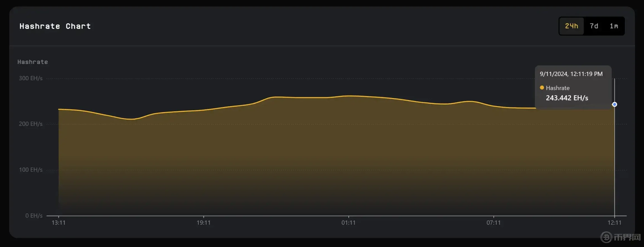Click the circular coin watermark logo icon
This screenshot has width=644, height=247.
606,237
